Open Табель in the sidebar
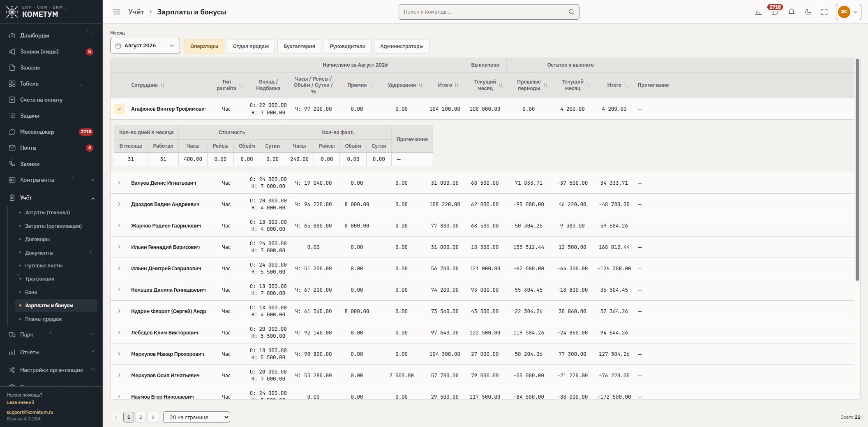Screen dimensions: 868x427 coord(51,84)
